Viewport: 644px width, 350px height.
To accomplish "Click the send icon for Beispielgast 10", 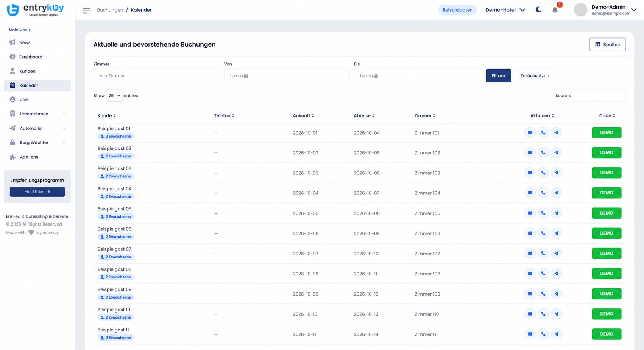I will pos(556,314).
